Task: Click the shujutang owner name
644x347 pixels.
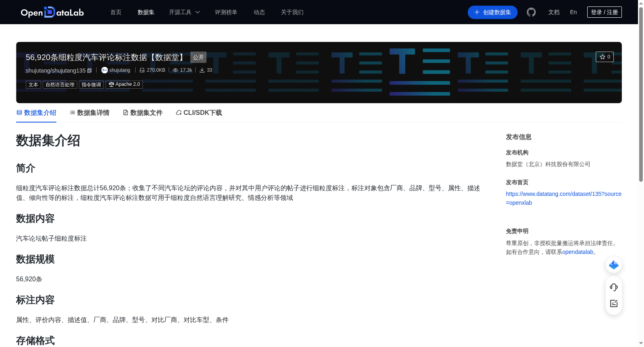Action: [x=120, y=70]
